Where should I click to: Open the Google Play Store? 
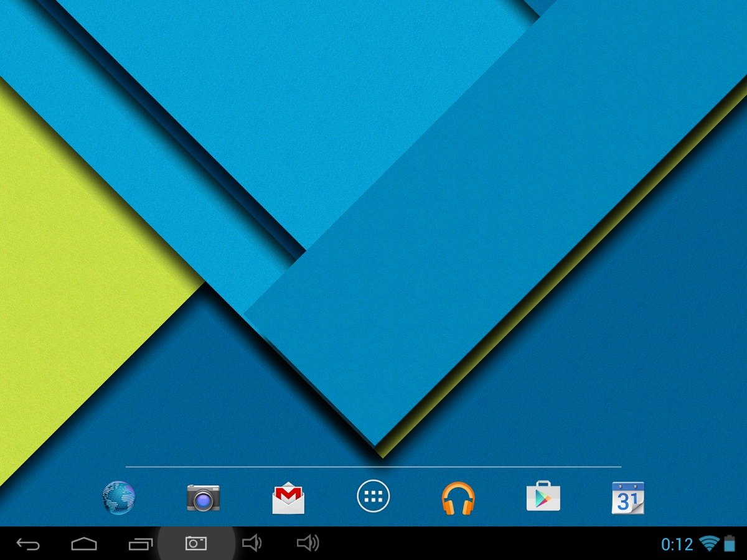coord(543,497)
